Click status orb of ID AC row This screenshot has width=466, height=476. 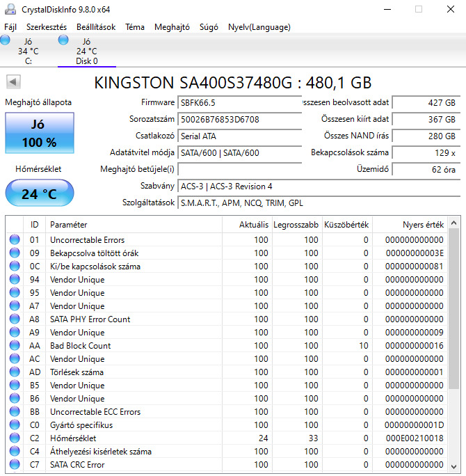15,358
